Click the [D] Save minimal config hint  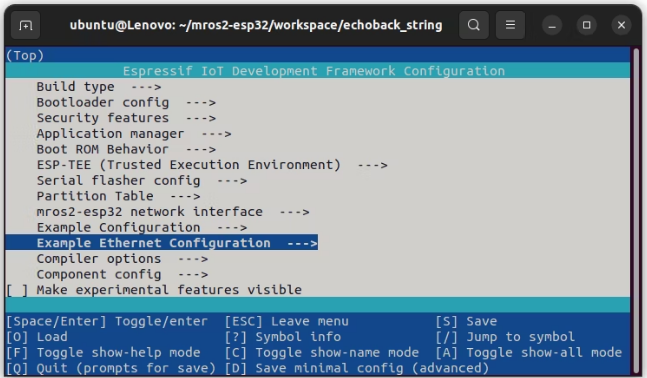click(357, 368)
